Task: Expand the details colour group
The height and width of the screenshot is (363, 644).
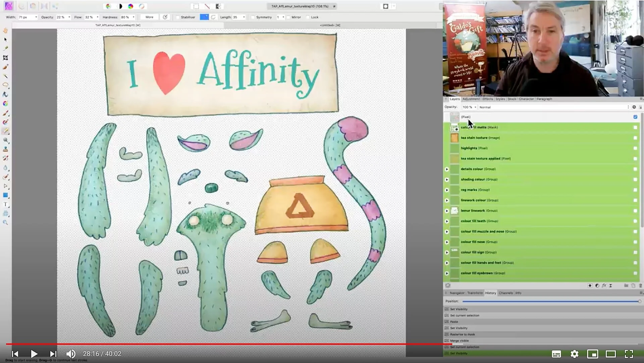Action: point(447,169)
